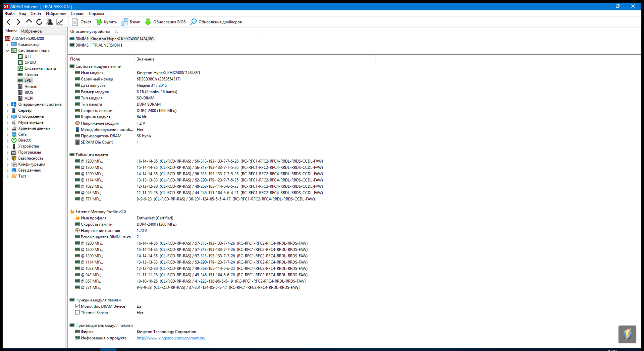Click the AIDA64 app icon in title bar

coord(6,6)
